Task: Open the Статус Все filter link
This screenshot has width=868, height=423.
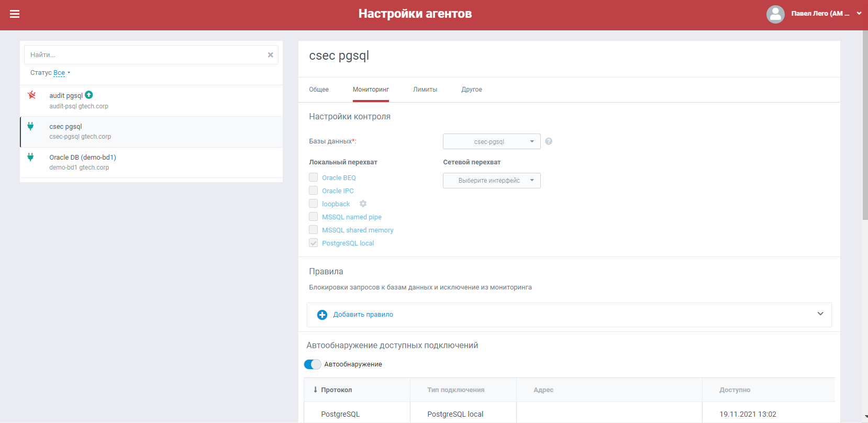Action: [x=59, y=73]
